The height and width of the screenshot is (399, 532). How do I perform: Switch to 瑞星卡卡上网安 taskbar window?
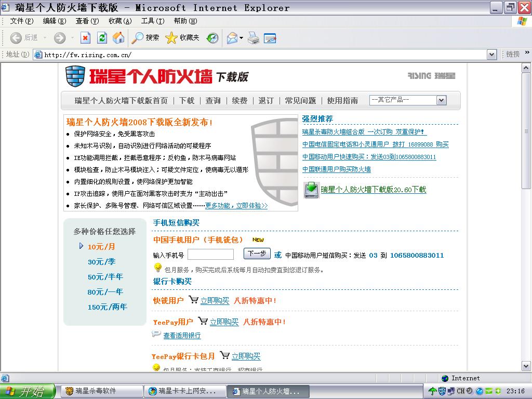pos(186,391)
